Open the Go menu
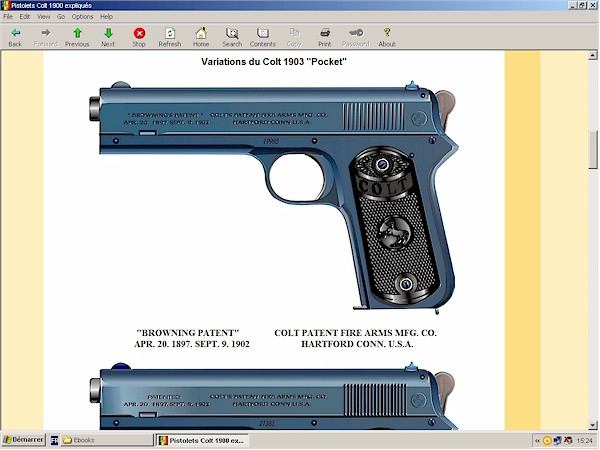The image size is (600, 450). pyautogui.click(x=61, y=16)
